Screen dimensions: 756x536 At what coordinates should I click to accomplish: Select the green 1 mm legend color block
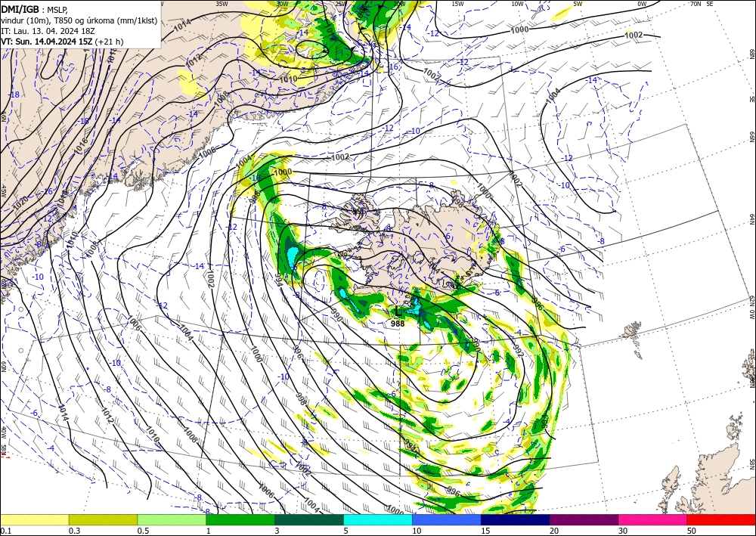pos(240,519)
